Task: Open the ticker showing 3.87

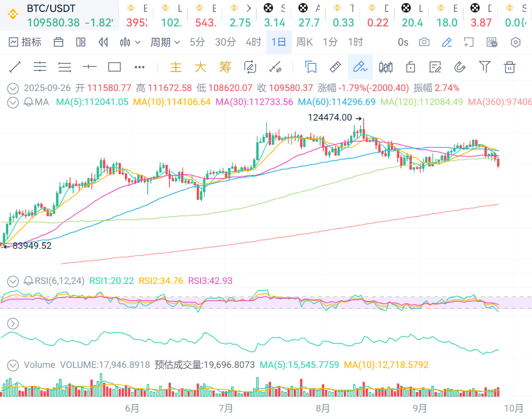Action: 481,15
